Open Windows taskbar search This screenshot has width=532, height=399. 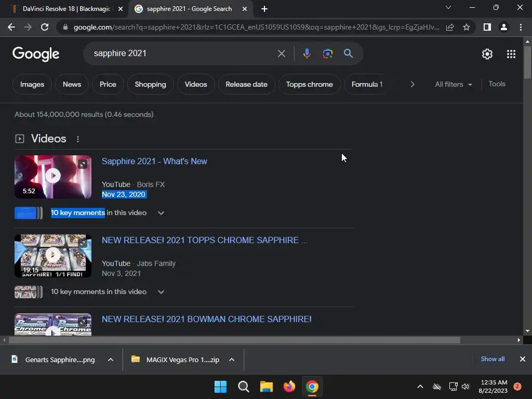pos(243,387)
